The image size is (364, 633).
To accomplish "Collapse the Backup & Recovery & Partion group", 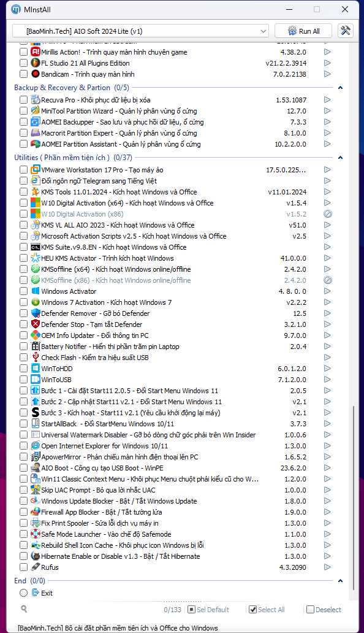I will [340, 88].
